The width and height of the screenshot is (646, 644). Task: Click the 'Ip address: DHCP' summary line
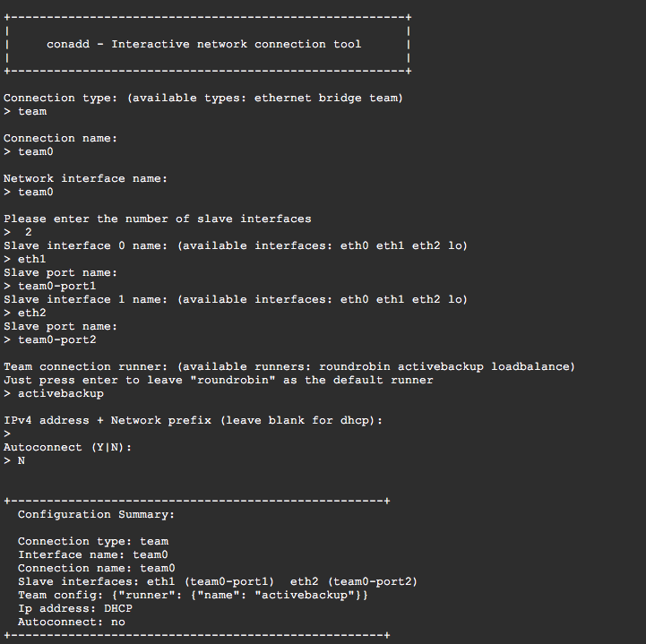(75, 608)
